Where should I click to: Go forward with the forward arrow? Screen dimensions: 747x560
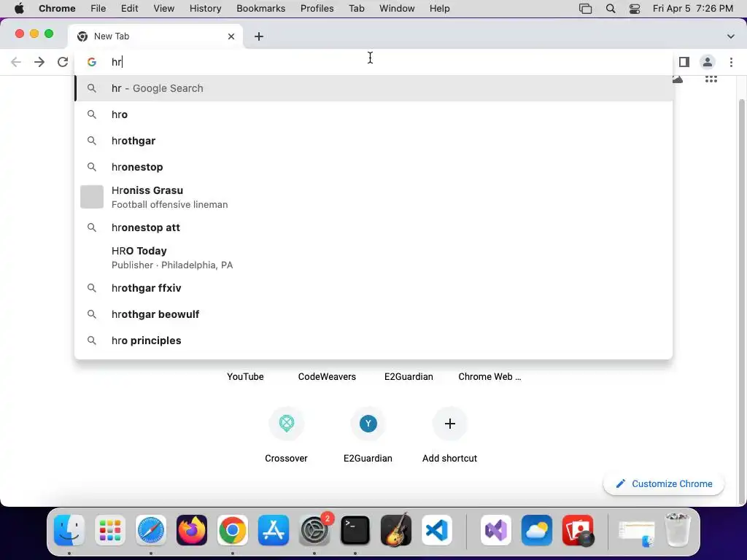39,62
